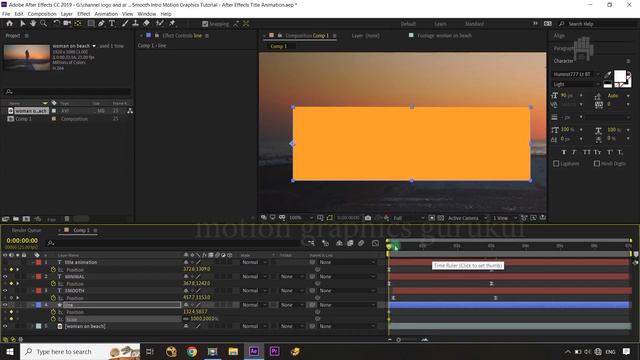Screen dimensions: 640x360
Task: Select the Pan Behind anchor point tool
Action: click(x=78, y=24)
